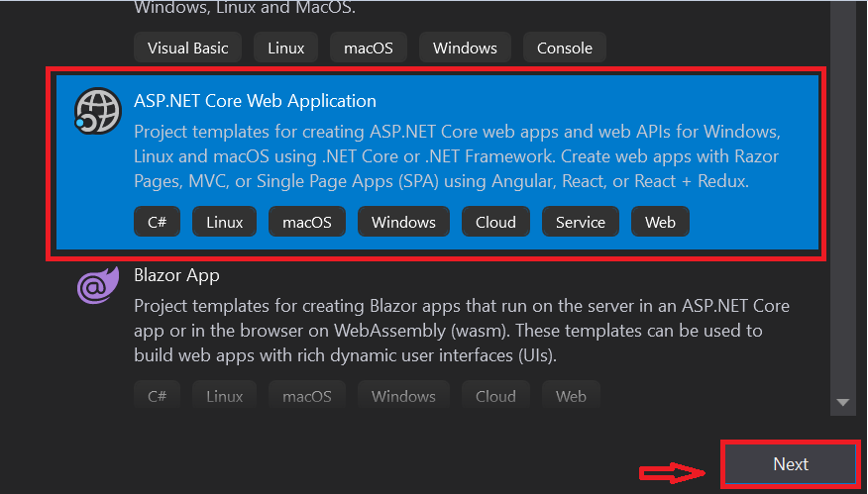
Task: Click the Windows tag under ASP.NET Core
Action: point(403,222)
